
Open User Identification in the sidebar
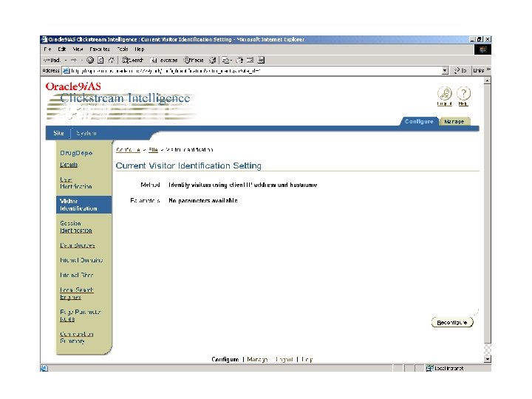click(76, 183)
